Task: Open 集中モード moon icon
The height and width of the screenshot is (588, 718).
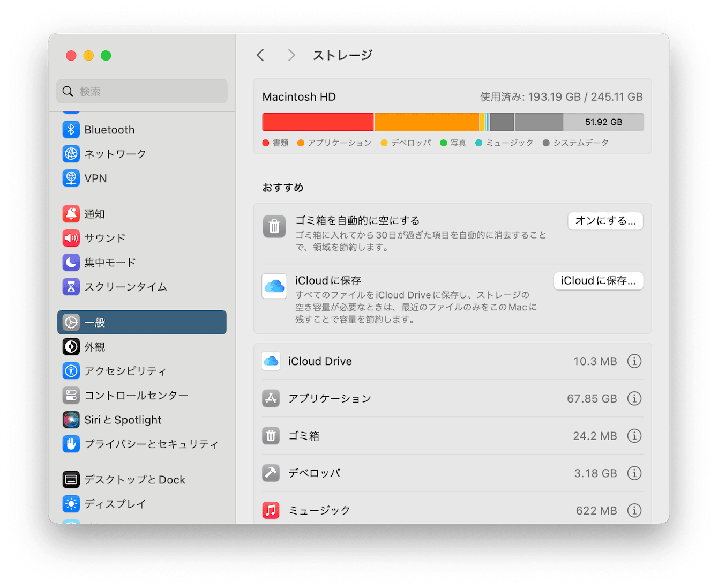Action: pyautogui.click(x=71, y=262)
